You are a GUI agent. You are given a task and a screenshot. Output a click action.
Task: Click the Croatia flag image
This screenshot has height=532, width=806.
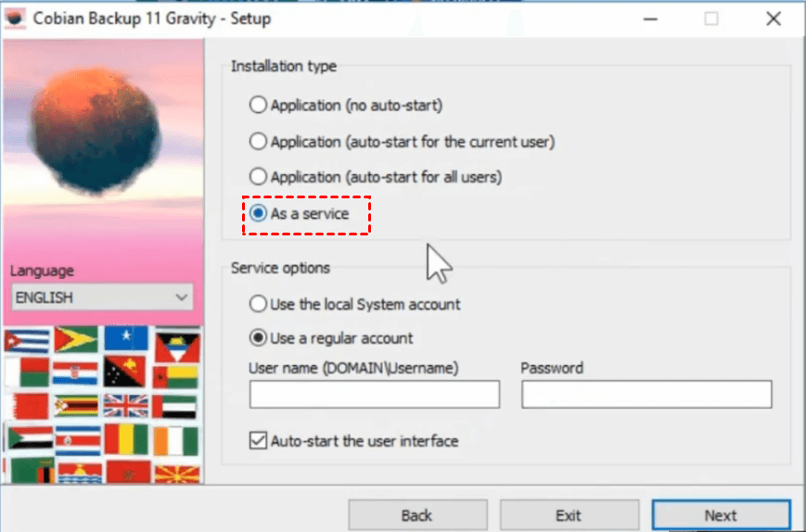(x=75, y=374)
